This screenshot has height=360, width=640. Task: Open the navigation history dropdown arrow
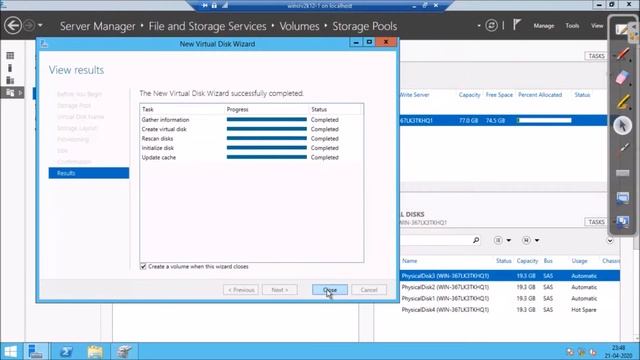coord(40,26)
